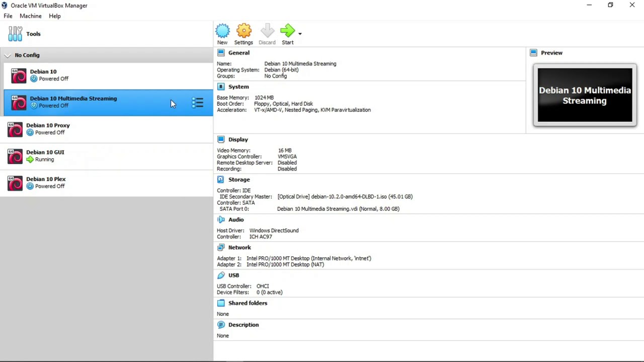Screen dimensions: 644x362
Task: Select the Debian 10 Proxy machine
Action: tap(107, 129)
